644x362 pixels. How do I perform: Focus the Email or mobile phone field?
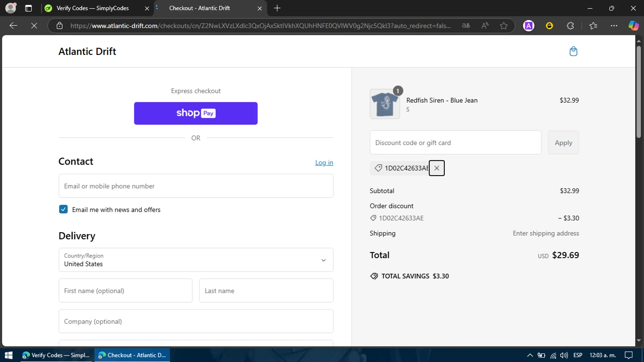(196, 186)
